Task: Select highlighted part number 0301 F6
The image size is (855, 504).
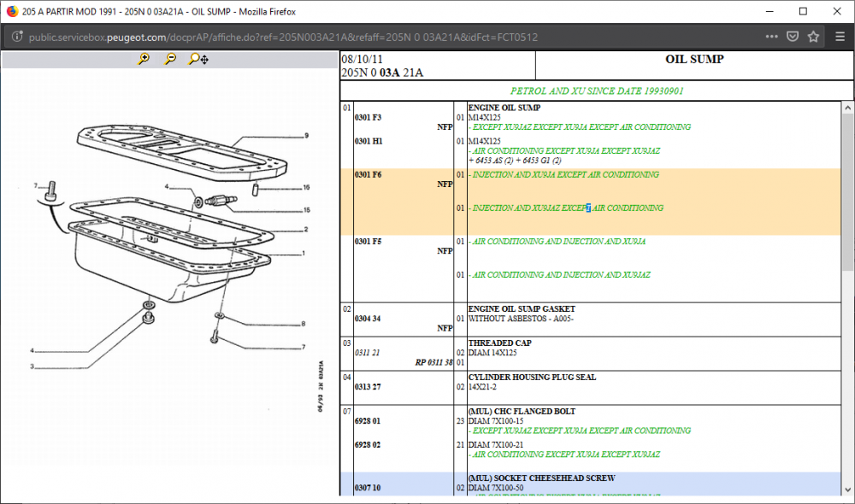Action: pyautogui.click(x=368, y=175)
